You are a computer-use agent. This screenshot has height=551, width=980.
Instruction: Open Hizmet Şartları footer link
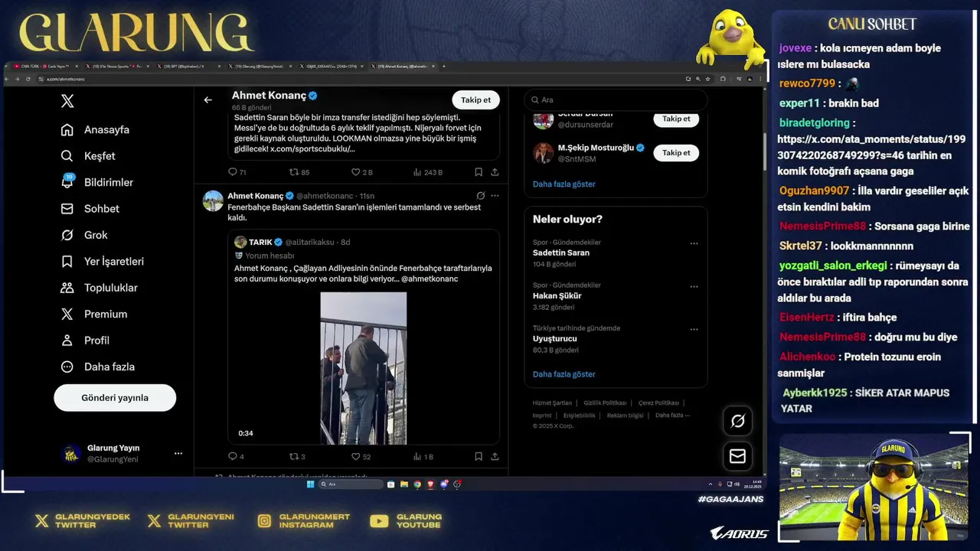tap(552, 403)
